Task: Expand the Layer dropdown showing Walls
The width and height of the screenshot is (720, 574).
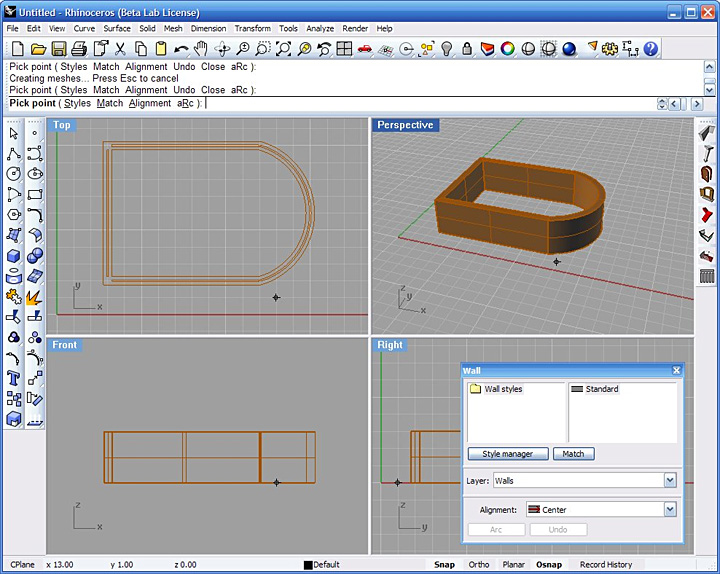Action: click(669, 481)
